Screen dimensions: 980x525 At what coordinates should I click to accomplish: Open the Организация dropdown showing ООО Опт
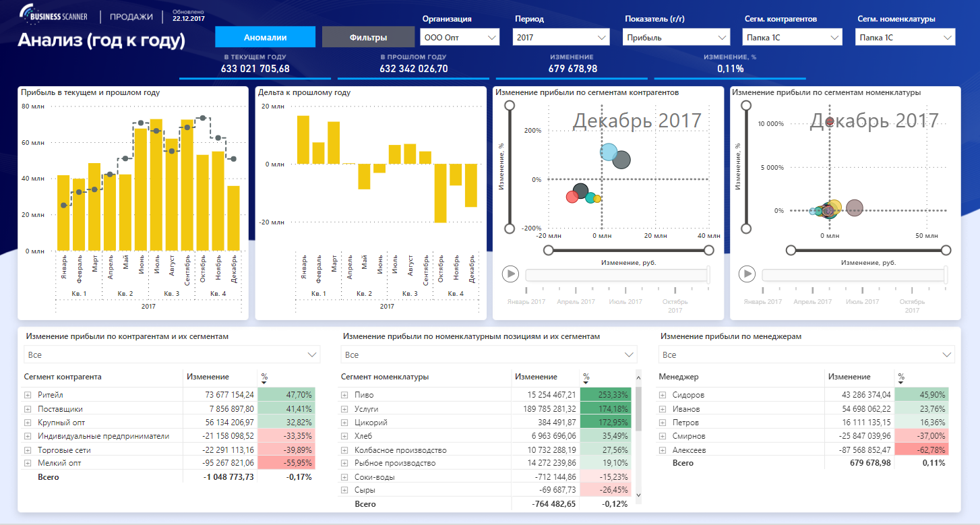click(459, 37)
